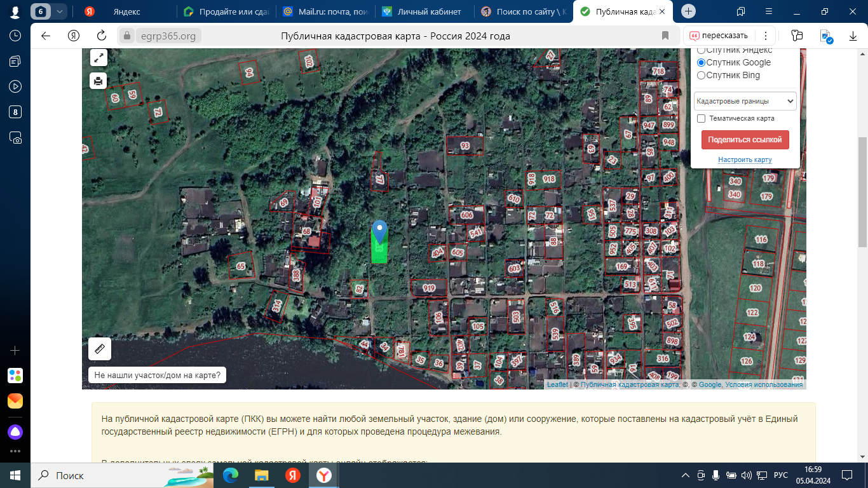The image size is (868, 488).
Task: Open the Windows Start menu
Action: 15,475
